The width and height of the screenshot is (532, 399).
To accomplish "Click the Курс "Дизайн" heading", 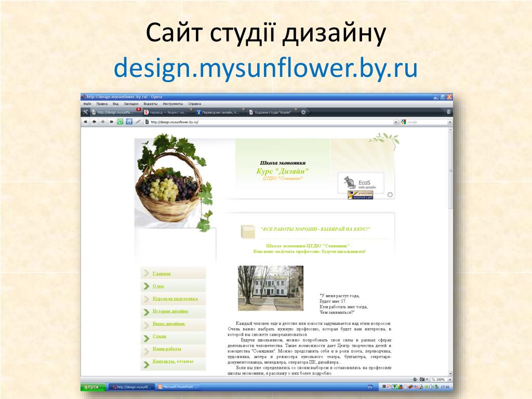I will click(282, 171).
